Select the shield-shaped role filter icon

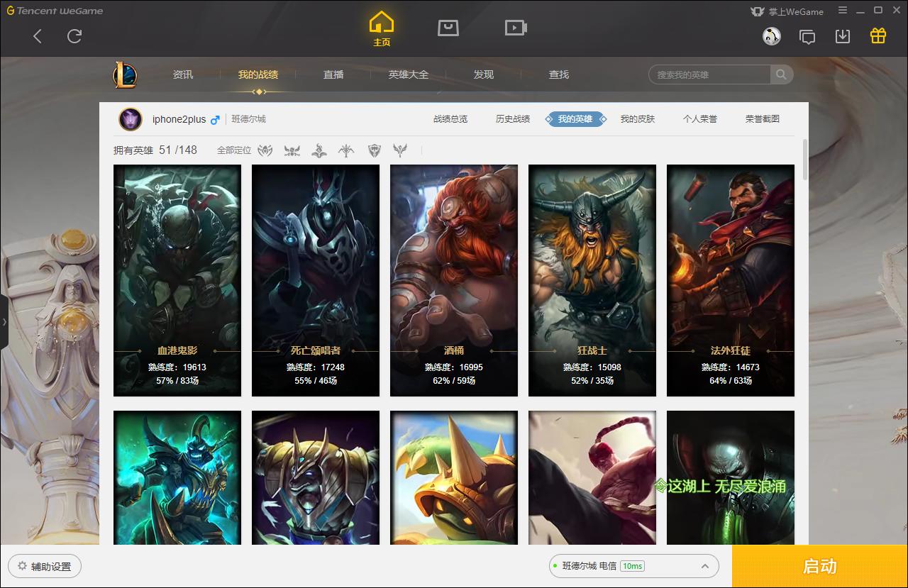point(375,150)
